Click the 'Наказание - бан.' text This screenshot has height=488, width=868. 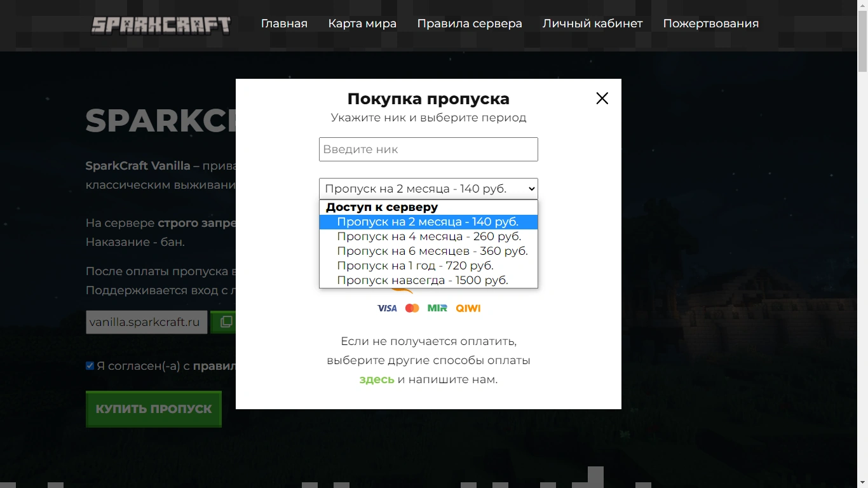tap(135, 242)
